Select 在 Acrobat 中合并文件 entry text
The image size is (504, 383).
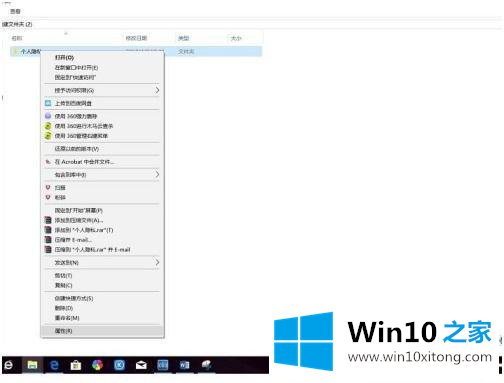pos(85,162)
